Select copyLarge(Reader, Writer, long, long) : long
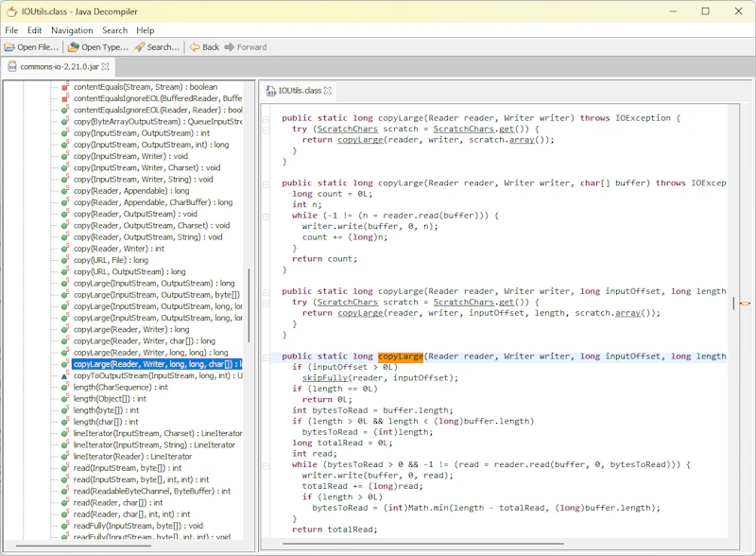Viewport: 756px width, 556px height. (150, 353)
